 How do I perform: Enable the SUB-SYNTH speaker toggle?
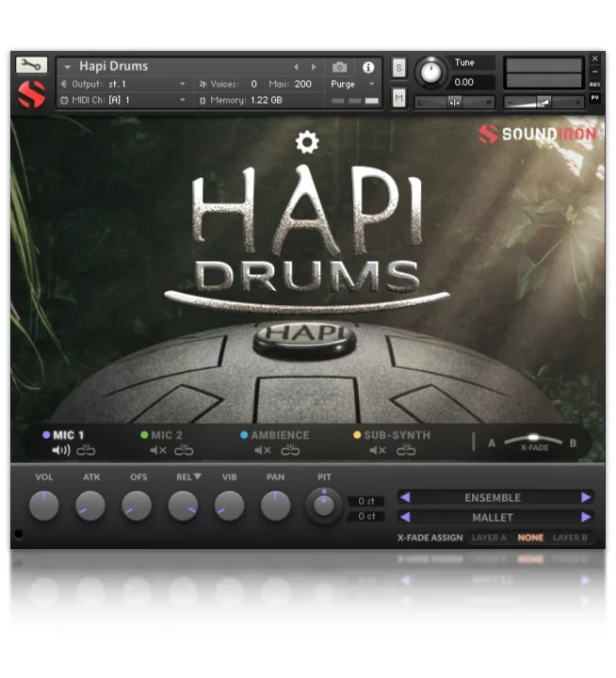coord(377,451)
